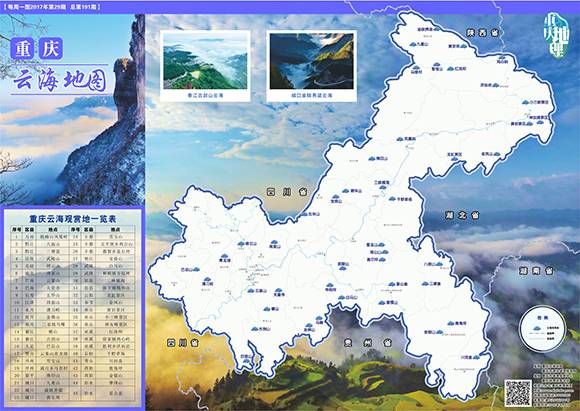Click the cloud marker beside 九重山
The image size is (580, 411).
click(413, 44)
